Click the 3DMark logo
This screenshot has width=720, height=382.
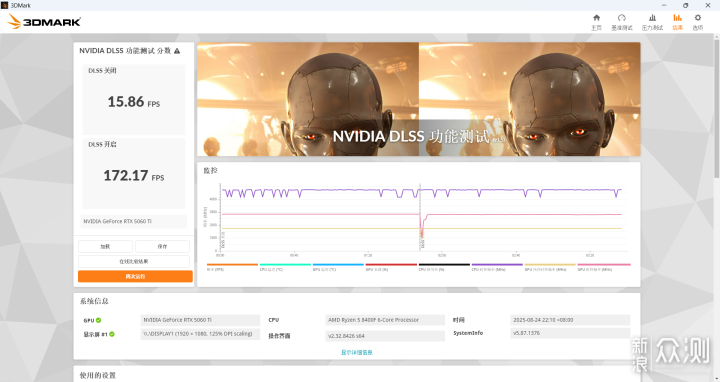(x=44, y=21)
